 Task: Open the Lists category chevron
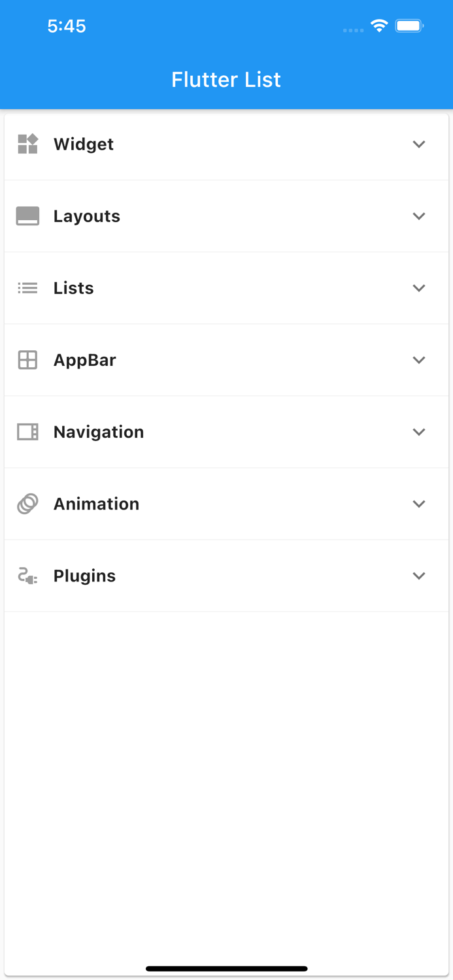tap(419, 288)
